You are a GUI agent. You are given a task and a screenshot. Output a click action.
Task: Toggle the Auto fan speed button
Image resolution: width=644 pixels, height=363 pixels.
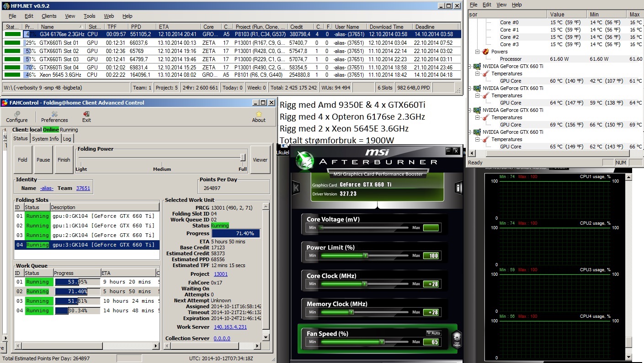pyautogui.click(x=434, y=333)
